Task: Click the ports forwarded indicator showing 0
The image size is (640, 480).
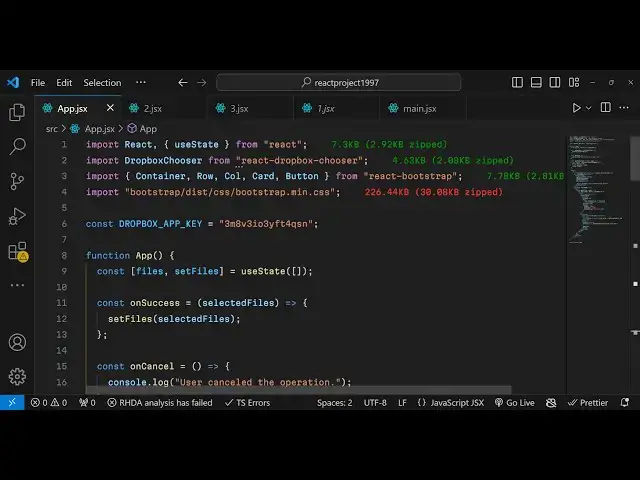Action: [87, 402]
